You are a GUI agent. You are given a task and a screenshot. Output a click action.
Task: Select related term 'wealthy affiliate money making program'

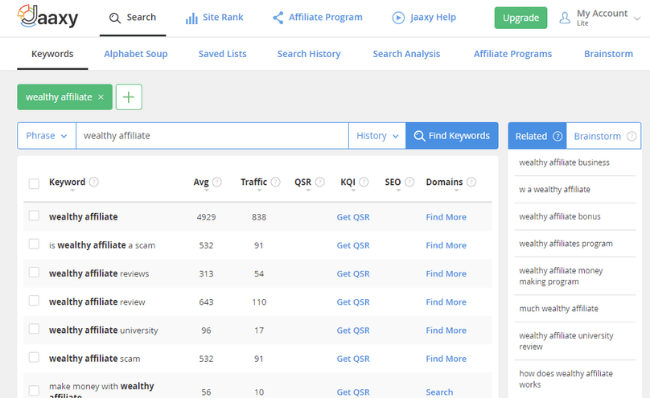click(561, 276)
